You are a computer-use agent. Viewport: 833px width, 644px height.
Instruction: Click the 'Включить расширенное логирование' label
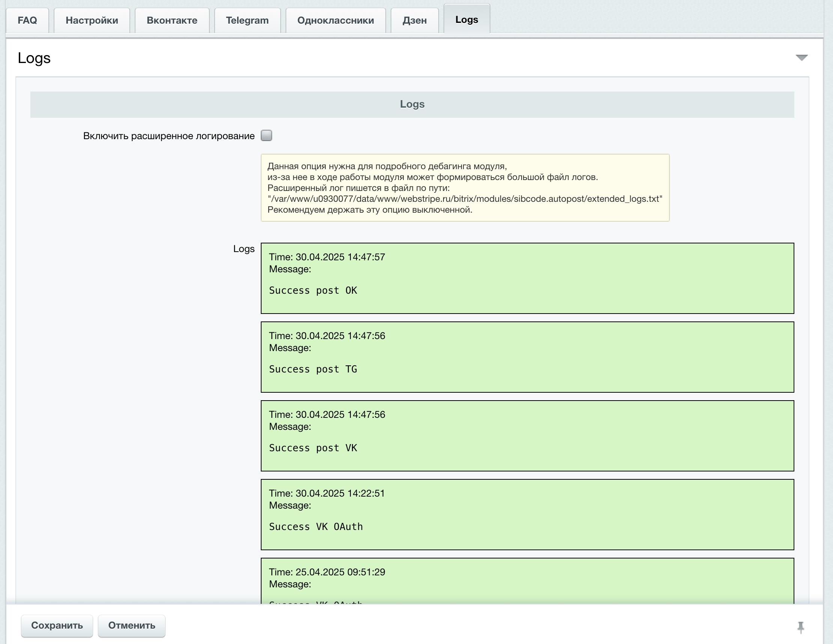168,136
